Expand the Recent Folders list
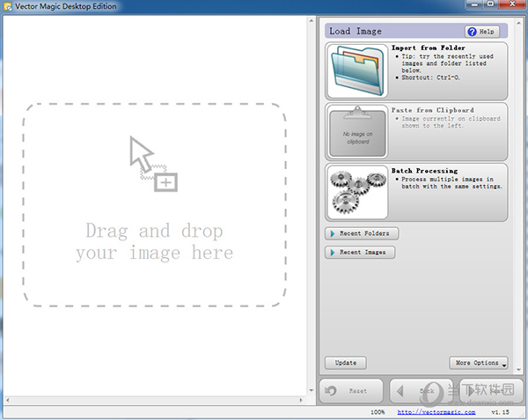Image resolution: width=528 pixels, height=420 pixels. coord(362,233)
